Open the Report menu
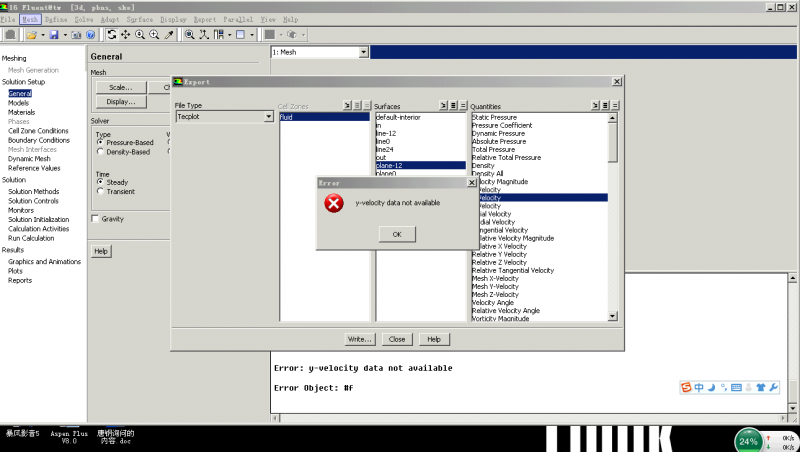This screenshot has width=800, height=452. [205, 19]
